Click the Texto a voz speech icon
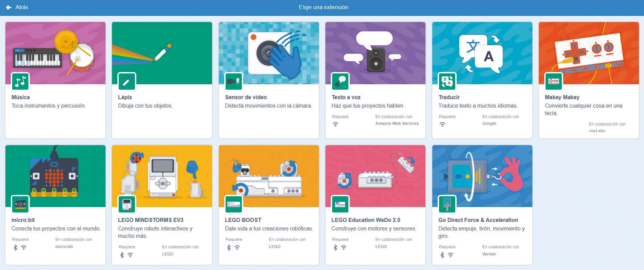This screenshot has width=644, height=270. [340, 81]
